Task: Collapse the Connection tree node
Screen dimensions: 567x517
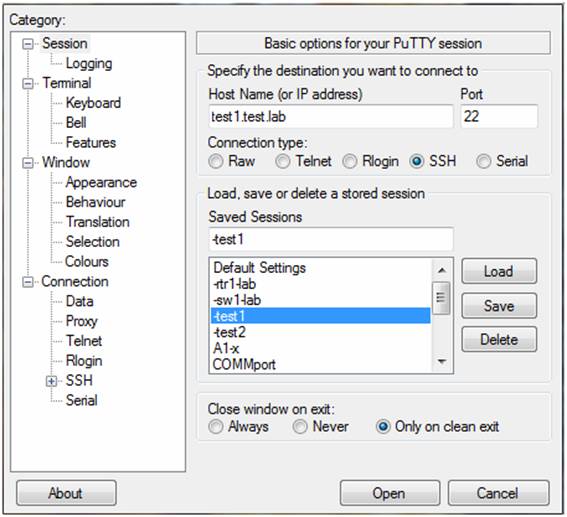Action: tap(27, 282)
